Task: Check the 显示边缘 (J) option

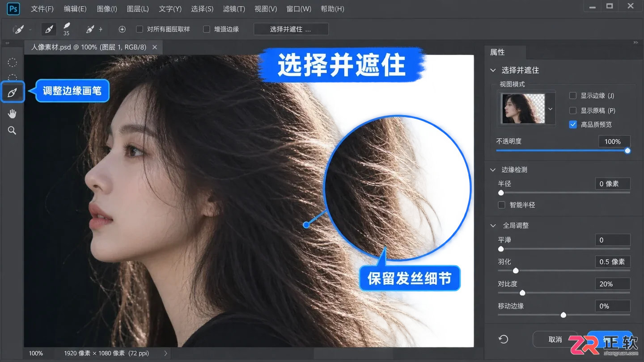Action: (x=573, y=96)
